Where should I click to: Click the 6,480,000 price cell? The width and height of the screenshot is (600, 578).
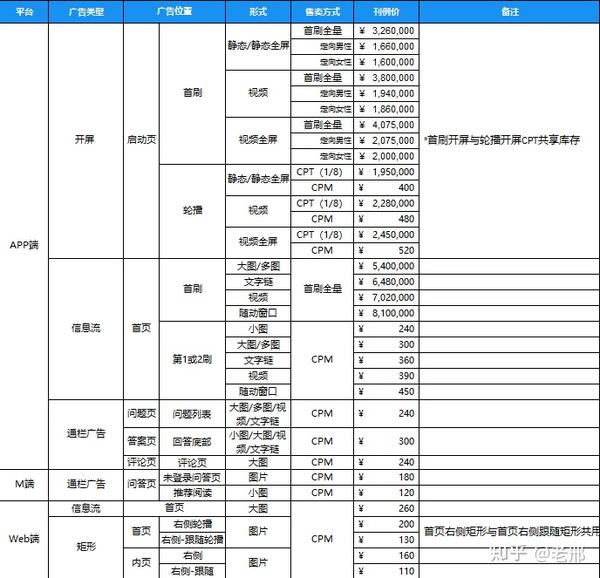point(386,282)
